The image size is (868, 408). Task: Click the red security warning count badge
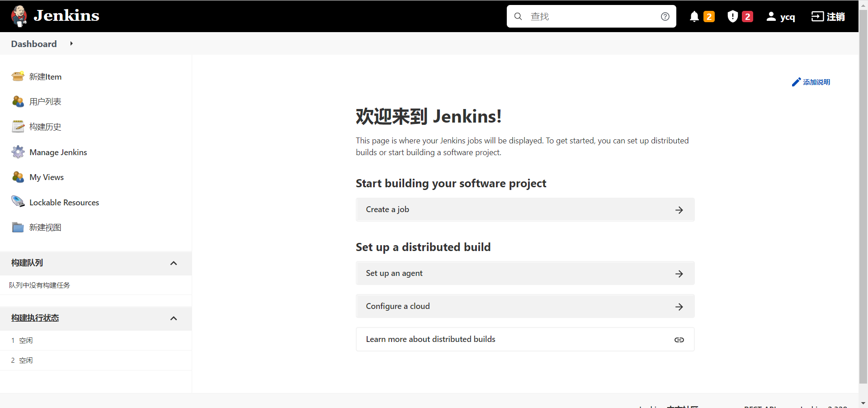[748, 17]
